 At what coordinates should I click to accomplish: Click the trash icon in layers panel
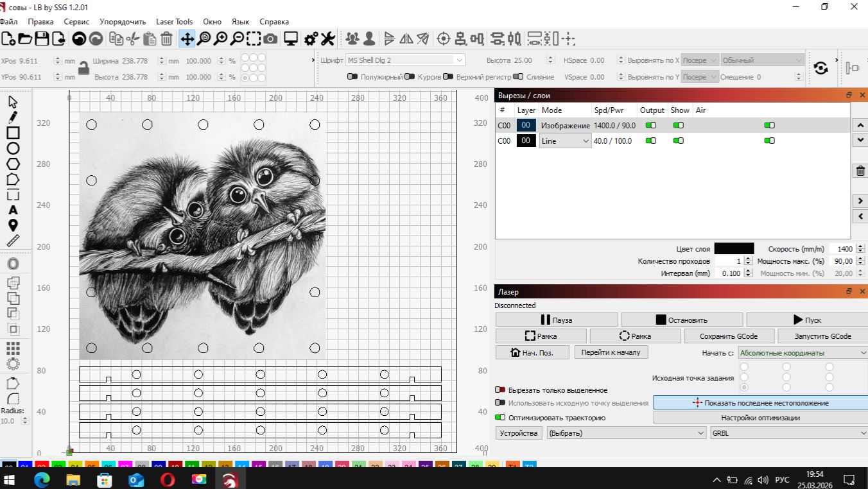(x=860, y=171)
